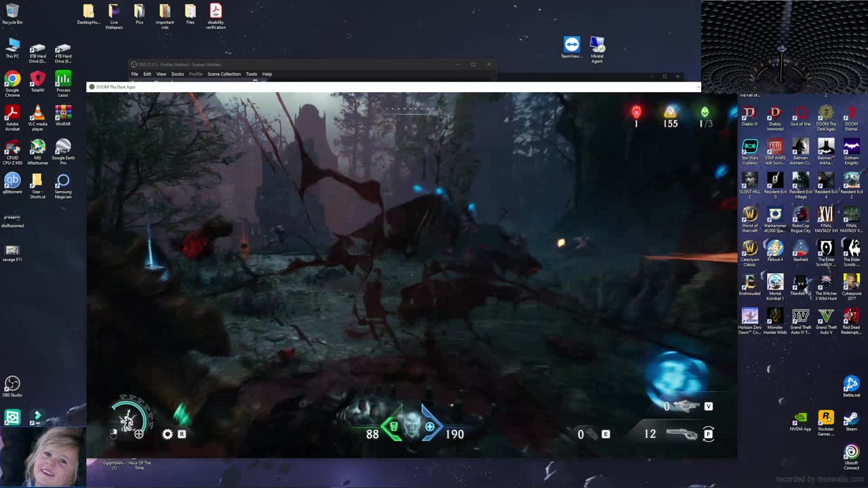Launch Warhammer 40,000 Space Marine shortcut
Image resolution: width=868 pixels, height=488 pixels.
click(775, 220)
